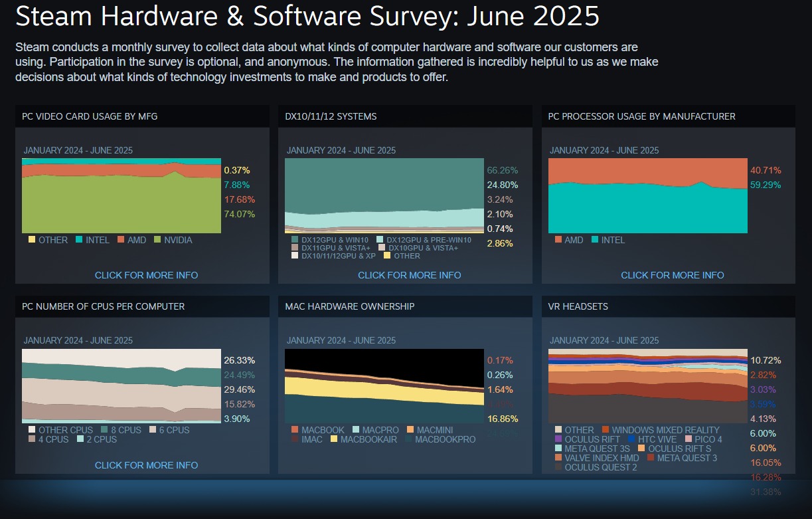Click the DX10/11/12 systems area chart
This screenshot has height=519, width=812.
click(384, 195)
